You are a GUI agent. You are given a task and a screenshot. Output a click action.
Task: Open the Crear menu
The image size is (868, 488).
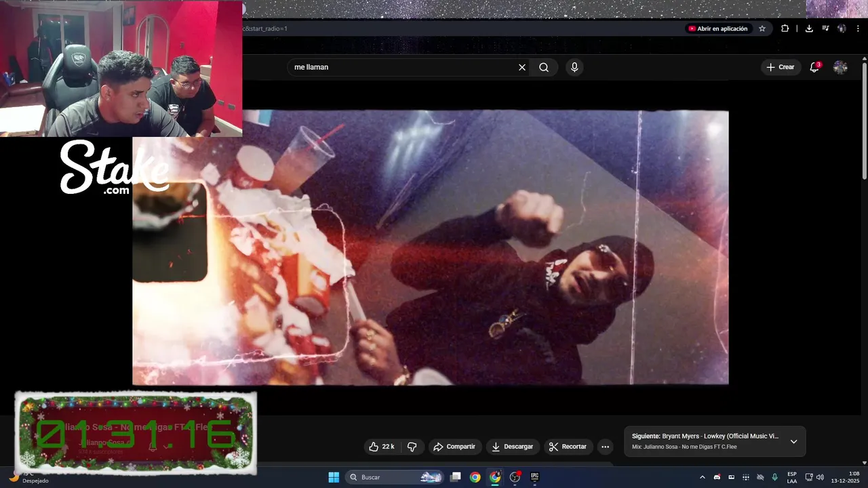click(781, 67)
